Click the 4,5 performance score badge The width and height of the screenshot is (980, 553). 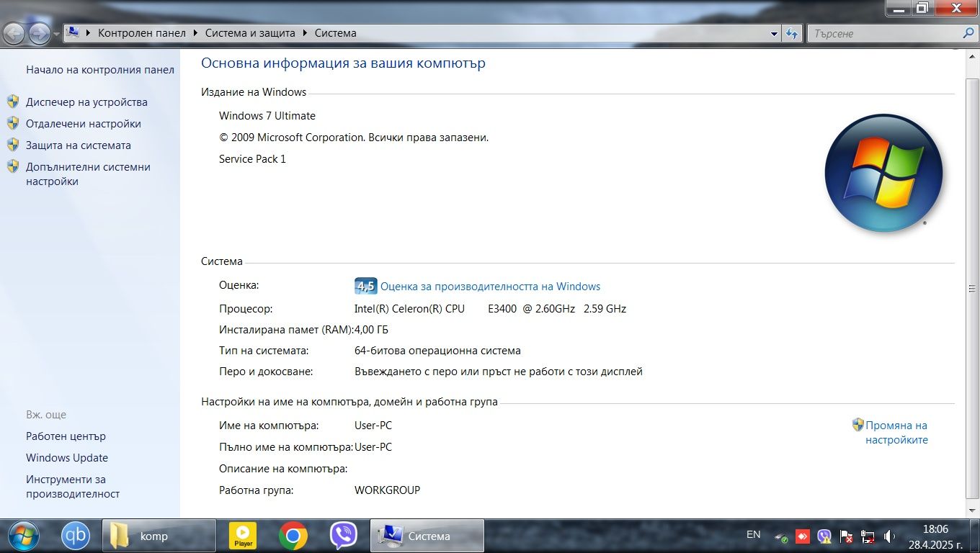365,287
